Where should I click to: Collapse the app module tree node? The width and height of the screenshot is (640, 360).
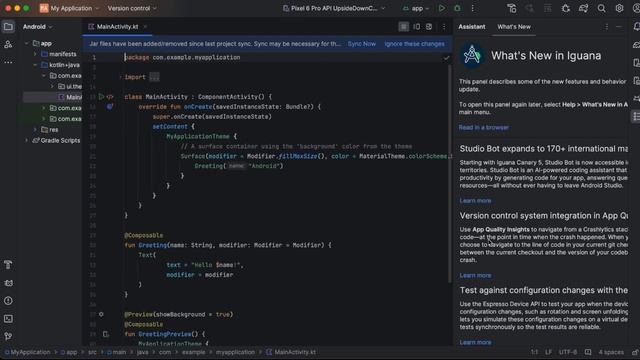[27, 43]
